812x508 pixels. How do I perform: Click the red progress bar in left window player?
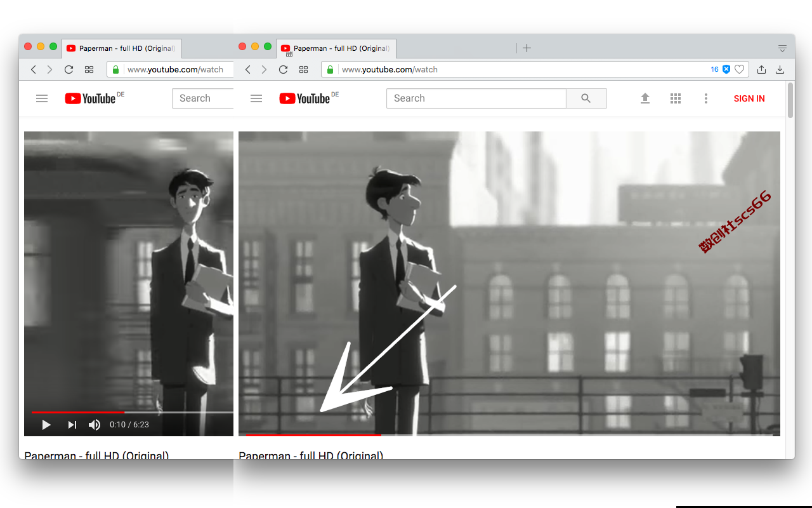[77, 412]
